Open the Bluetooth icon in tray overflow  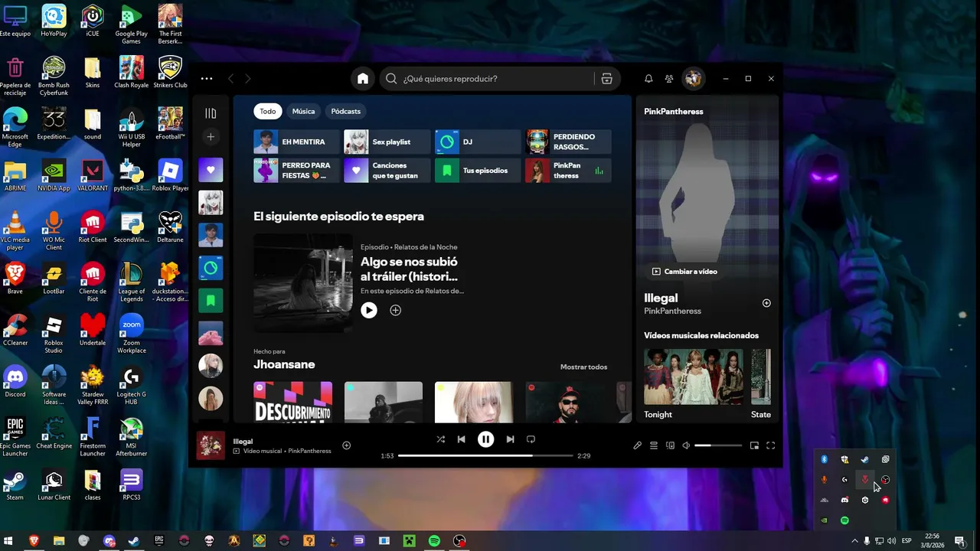[x=825, y=459]
